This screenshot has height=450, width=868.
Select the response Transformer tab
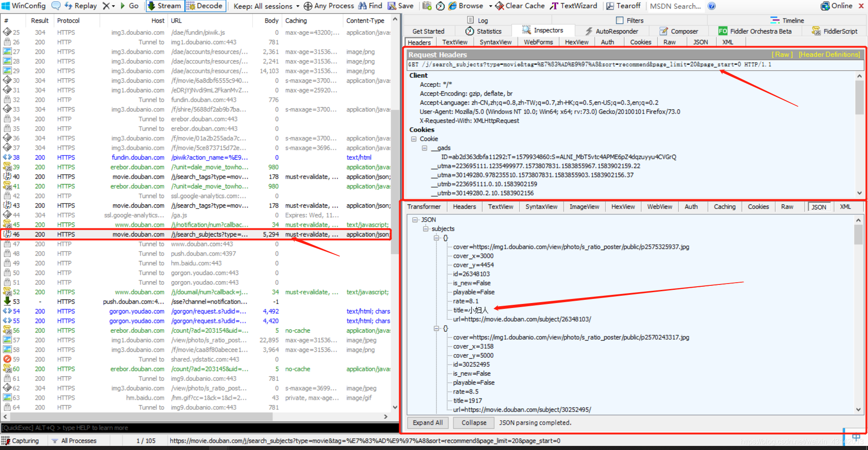424,207
